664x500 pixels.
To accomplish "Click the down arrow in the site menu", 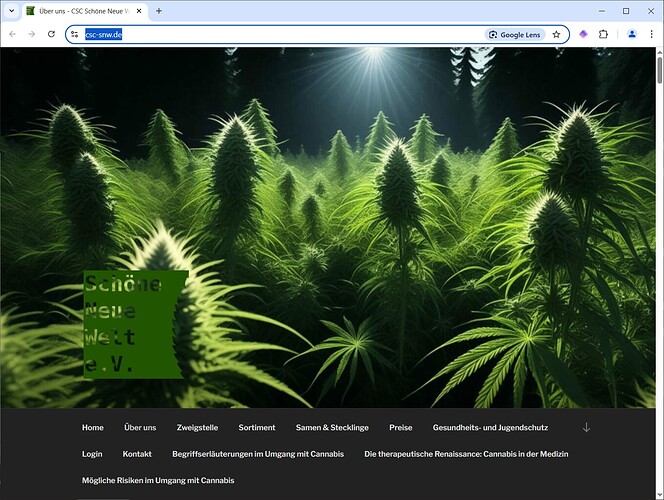I will [x=586, y=427].
